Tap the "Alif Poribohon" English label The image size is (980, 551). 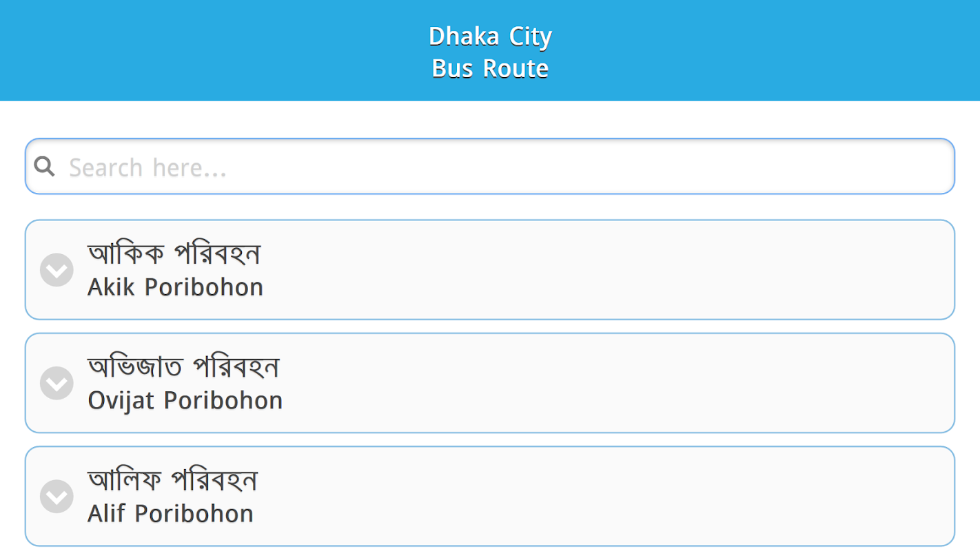point(170,513)
